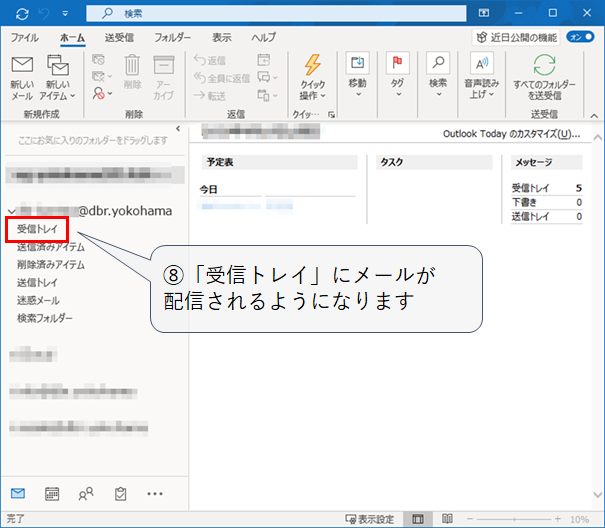Open the タグ (Tags) dropdown
This screenshot has width=605, height=528.
[x=398, y=75]
